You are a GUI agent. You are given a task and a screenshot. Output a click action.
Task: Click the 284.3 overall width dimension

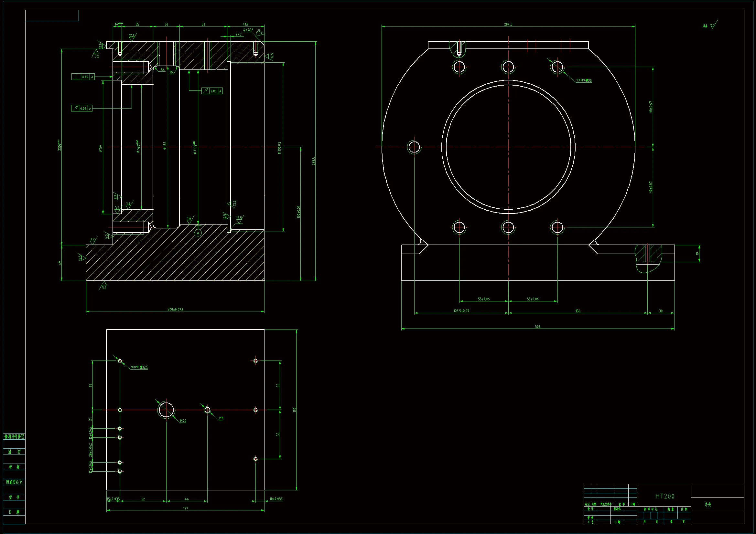(x=508, y=24)
